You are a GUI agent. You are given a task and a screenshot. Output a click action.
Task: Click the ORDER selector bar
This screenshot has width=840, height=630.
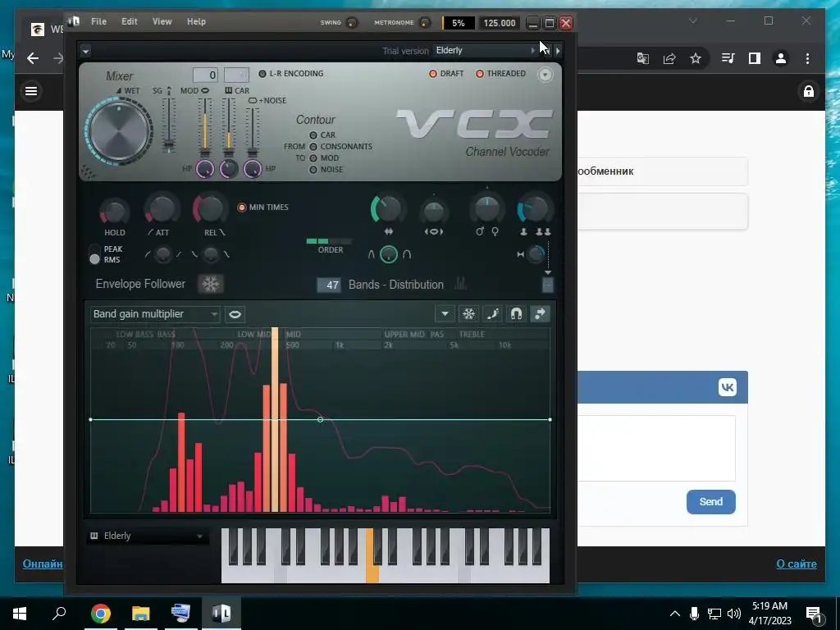[329, 242]
